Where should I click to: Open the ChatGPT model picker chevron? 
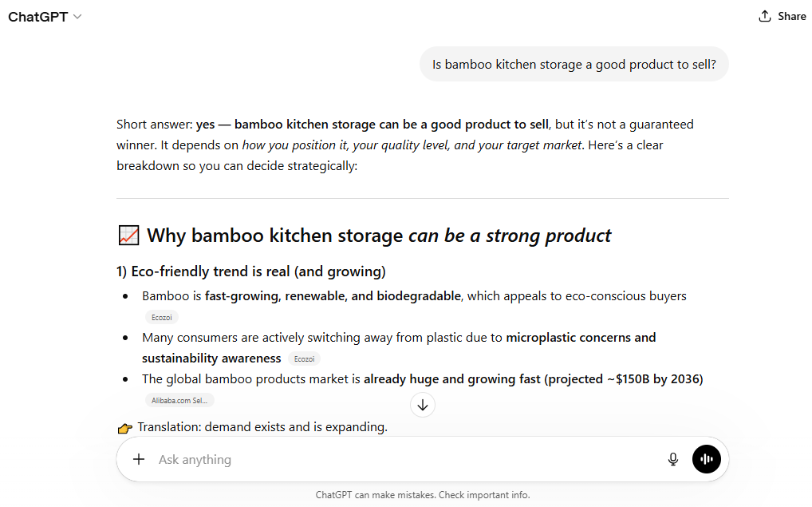pos(77,16)
